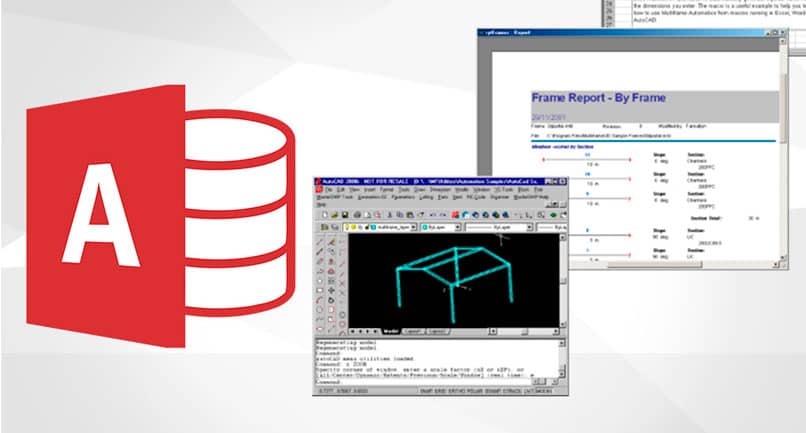Select the Rotate modify tool
This screenshot has height=433, width=806.
coord(331,300)
